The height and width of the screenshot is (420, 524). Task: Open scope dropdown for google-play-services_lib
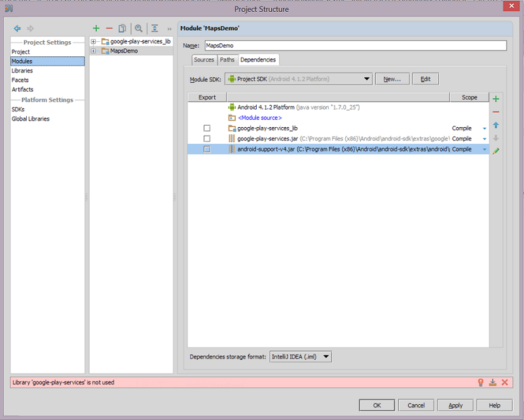[485, 128]
